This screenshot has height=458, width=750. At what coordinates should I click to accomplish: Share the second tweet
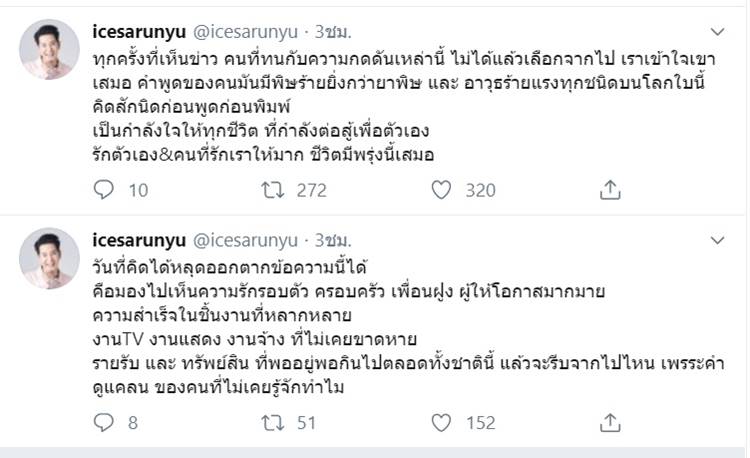[x=609, y=423]
